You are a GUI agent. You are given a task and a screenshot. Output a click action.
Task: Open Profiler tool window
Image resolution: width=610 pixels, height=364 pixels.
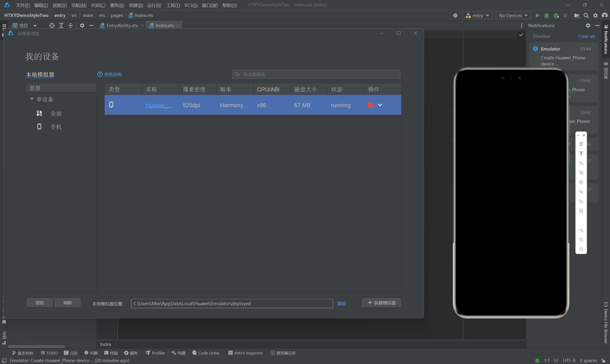[155, 353]
